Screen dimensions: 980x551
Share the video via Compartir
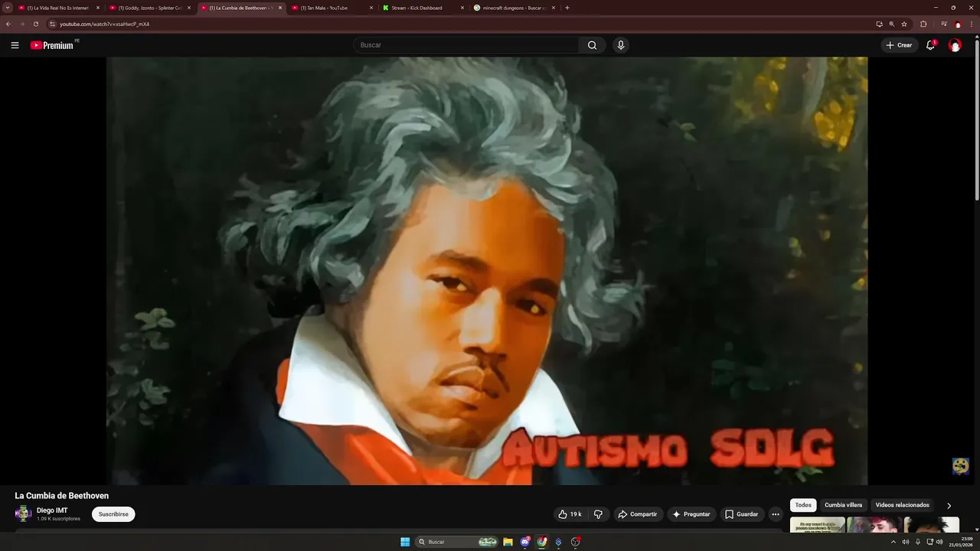638,514
